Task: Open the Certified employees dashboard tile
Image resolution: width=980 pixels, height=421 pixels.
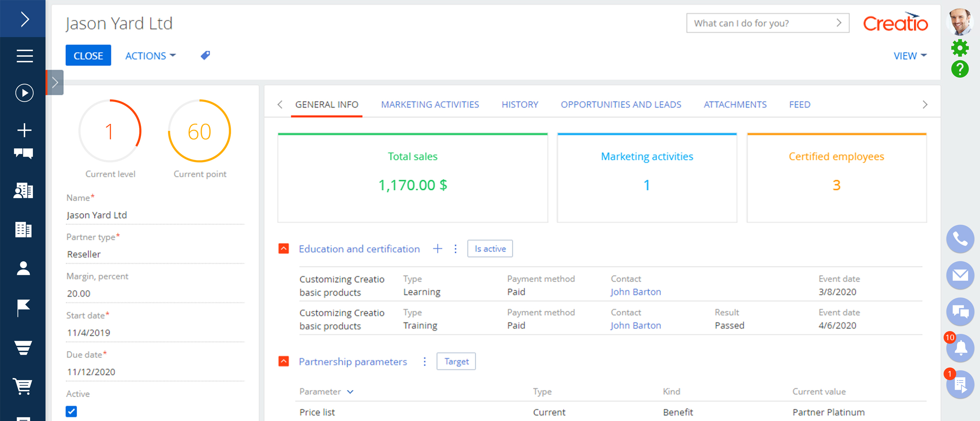Action: [x=837, y=178]
